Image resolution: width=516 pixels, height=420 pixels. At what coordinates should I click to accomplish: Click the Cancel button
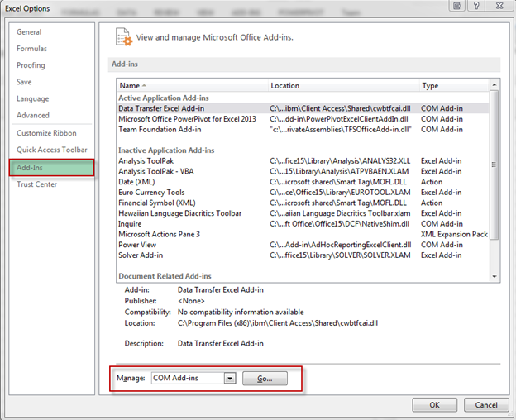tap(486, 405)
